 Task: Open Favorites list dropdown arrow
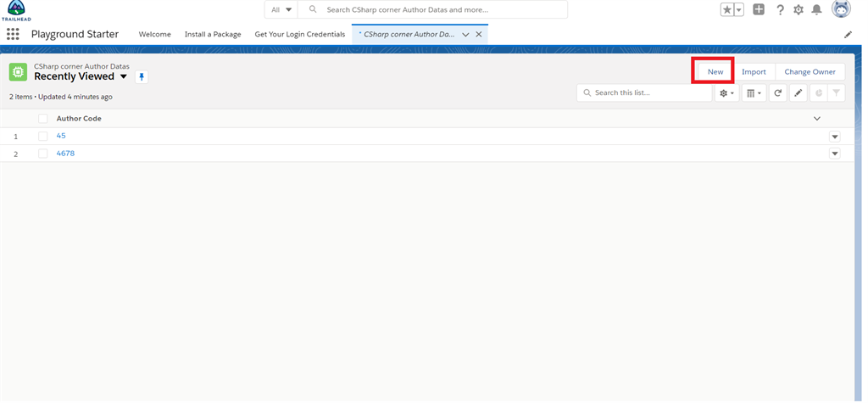(x=738, y=9)
